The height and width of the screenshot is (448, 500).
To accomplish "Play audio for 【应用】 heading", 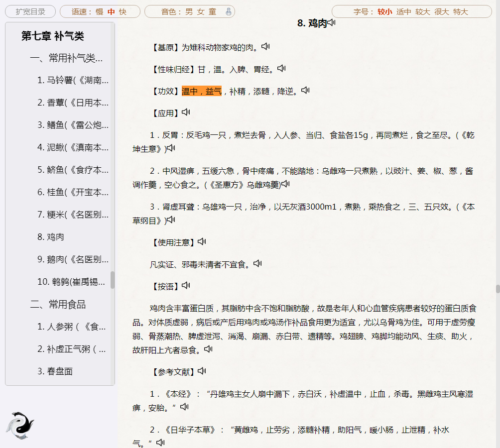I will pyautogui.click(x=186, y=112).
